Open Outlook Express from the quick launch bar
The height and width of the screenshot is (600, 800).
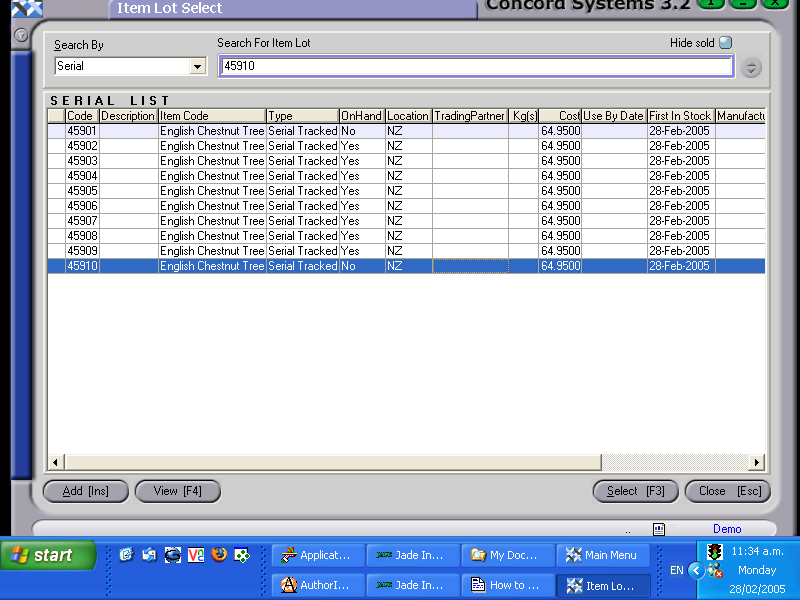(148, 555)
